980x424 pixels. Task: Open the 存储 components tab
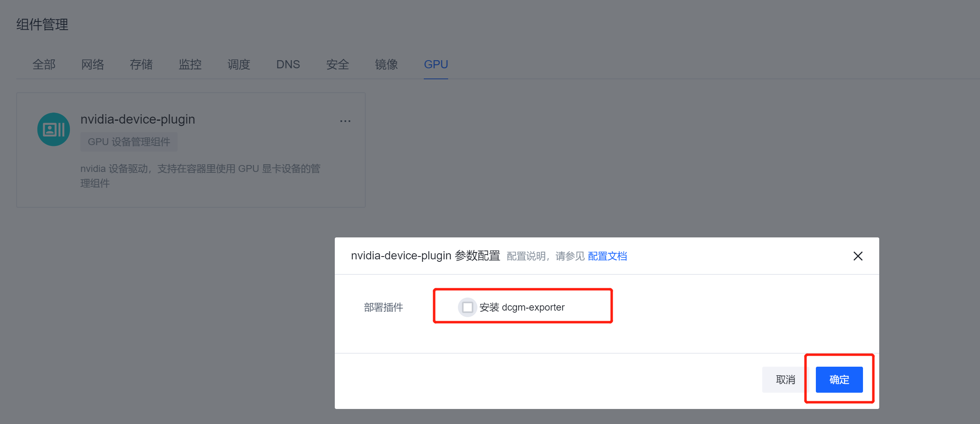tap(141, 64)
